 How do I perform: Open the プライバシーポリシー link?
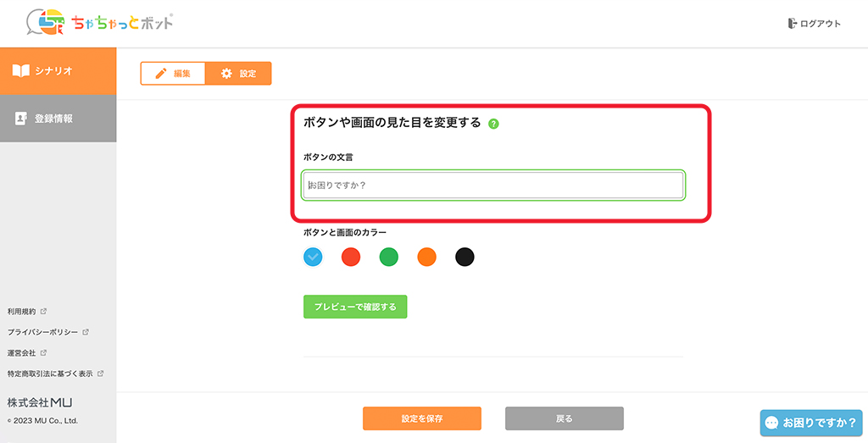[42, 332]
